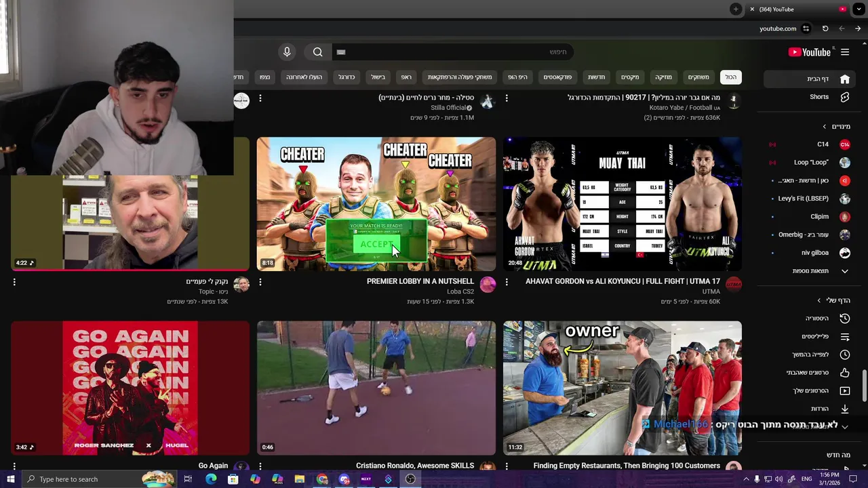This screenshot has width=868, height=488.
Task: Click the Loba CS2 channel avatar
Action: [488, 285]
